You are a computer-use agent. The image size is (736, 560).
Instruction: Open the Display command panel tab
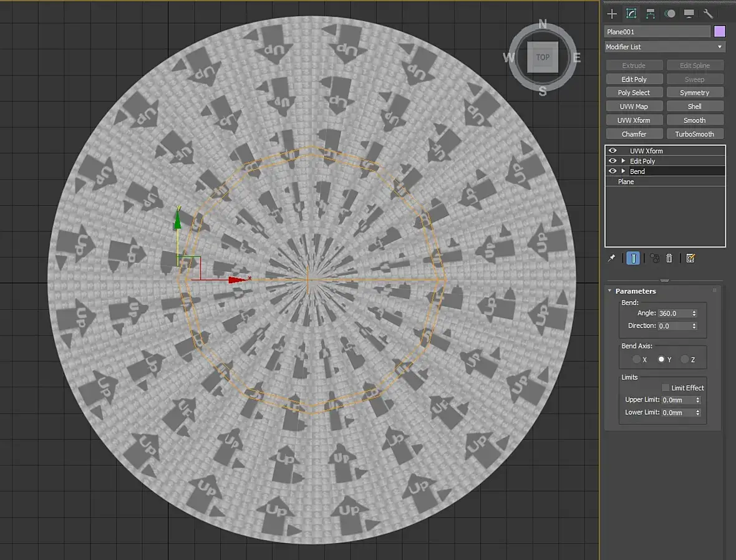[x=689, y=14]
